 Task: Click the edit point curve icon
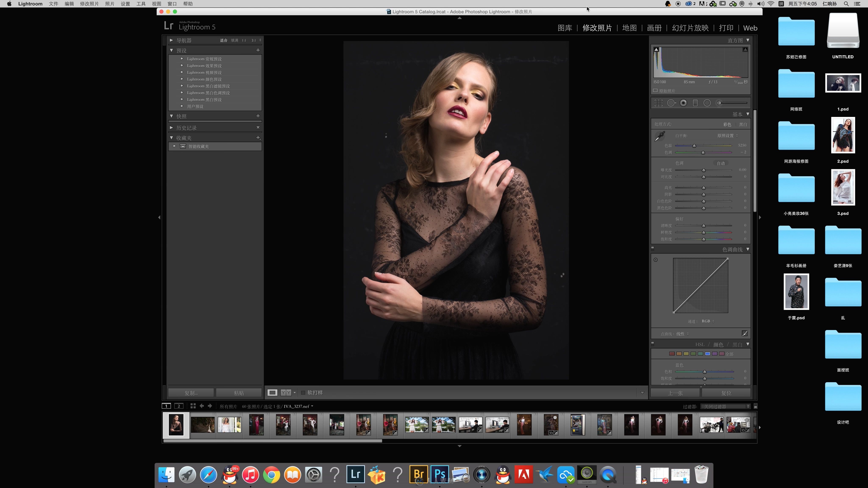pos(745,333)
